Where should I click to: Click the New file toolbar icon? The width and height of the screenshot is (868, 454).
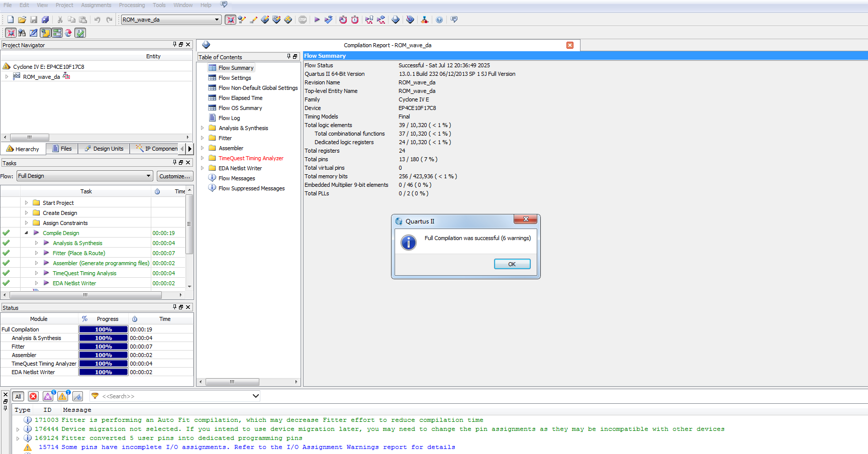tap(11, 20)
